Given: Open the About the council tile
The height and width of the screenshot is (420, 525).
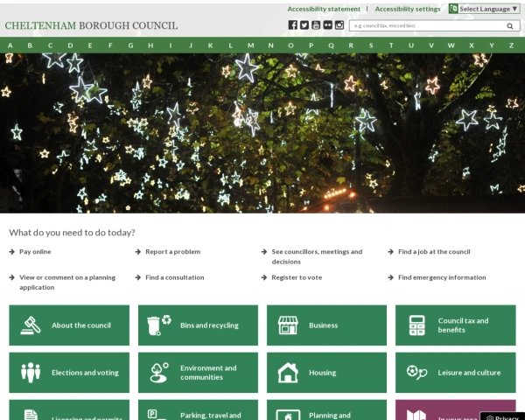Looking at the screenshot, I should [x=69, y=325].
